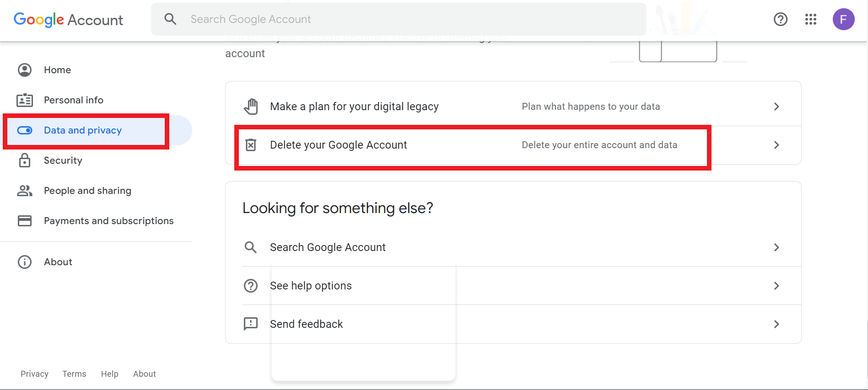Click the Payments credit card icon
Screen dimensions: 868x390
[25, 221]
